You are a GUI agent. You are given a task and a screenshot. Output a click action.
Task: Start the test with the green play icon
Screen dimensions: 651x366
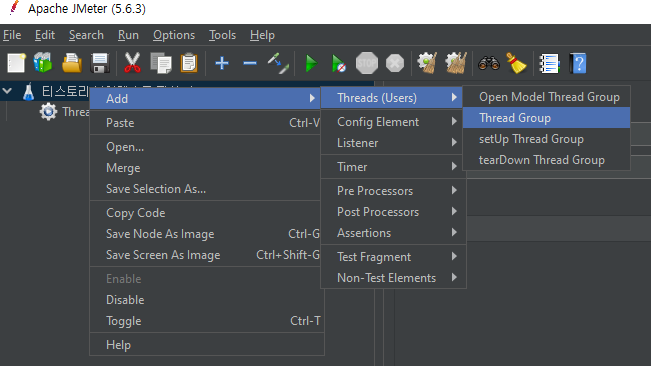pos(311,63)
